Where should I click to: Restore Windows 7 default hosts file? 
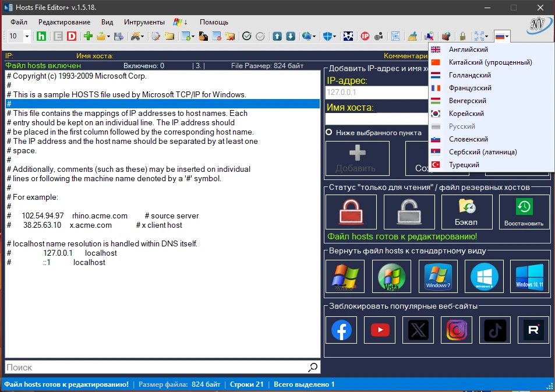point(438,276)
